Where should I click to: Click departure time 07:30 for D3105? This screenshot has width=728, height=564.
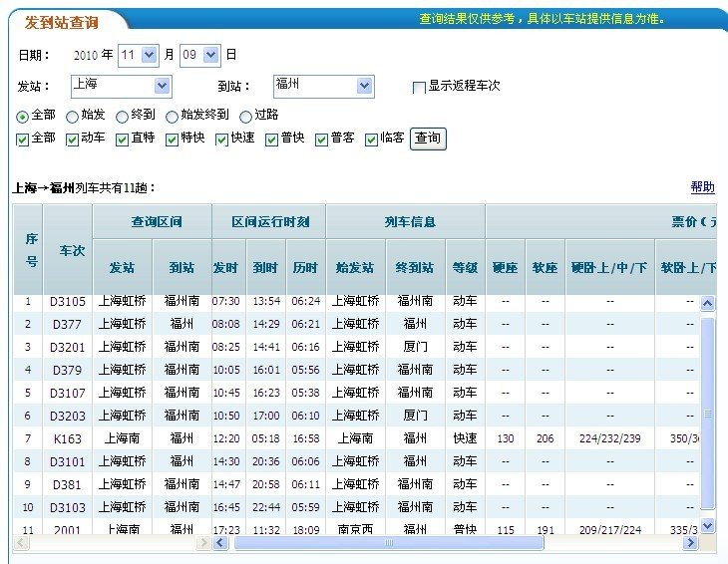(x=226, y=301)
